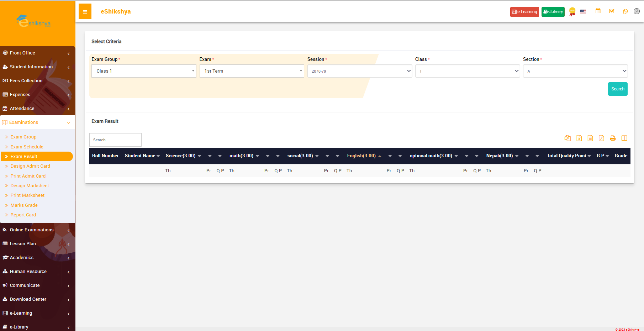Go to Marks Grade menu item
This screenshot has height=331, width=644.
tap(24, 205)
